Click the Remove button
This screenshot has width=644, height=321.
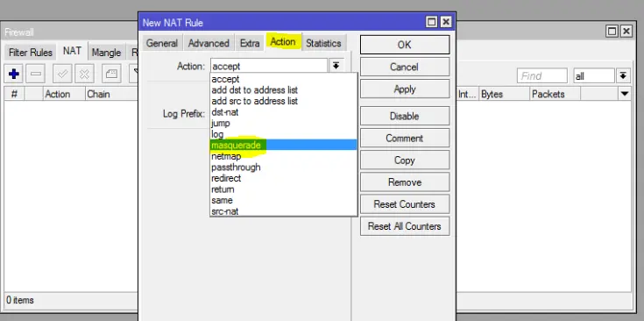(405, 182)
